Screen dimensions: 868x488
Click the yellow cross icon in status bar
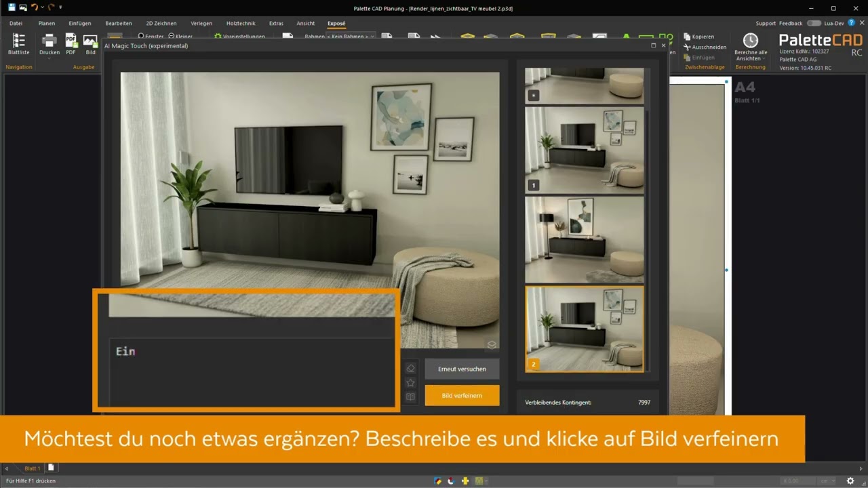point(465,481)
